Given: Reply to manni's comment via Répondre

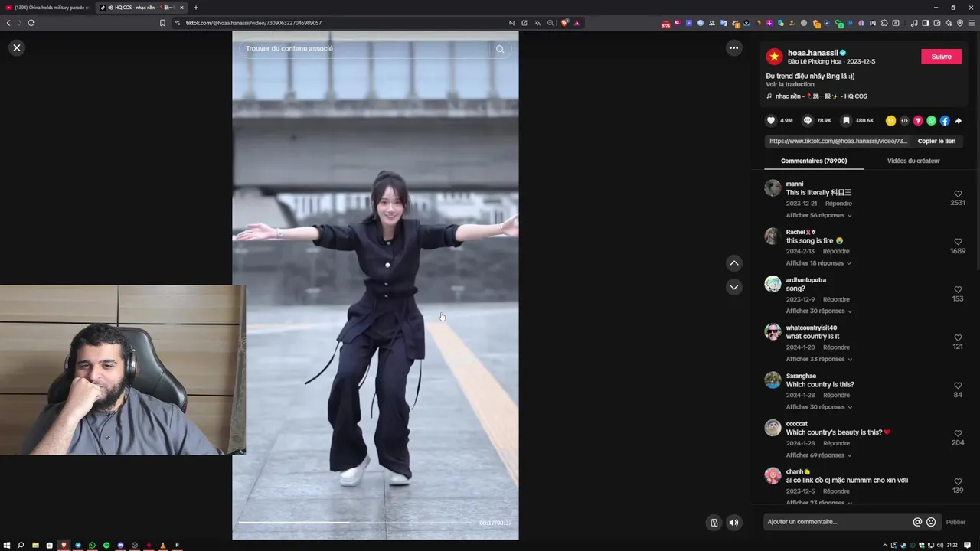Looking at the screenshot, I should coord(838,204).
